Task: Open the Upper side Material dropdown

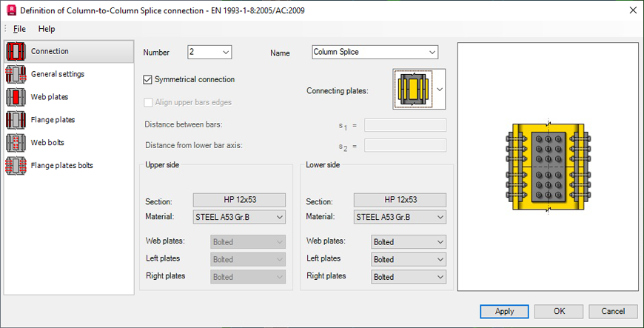Action: click(239, 217)
